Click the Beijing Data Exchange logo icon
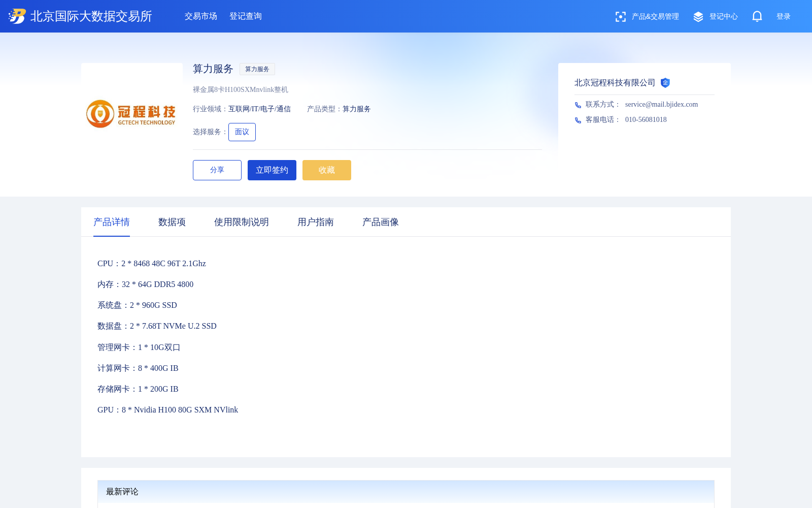 pos(17,16)
